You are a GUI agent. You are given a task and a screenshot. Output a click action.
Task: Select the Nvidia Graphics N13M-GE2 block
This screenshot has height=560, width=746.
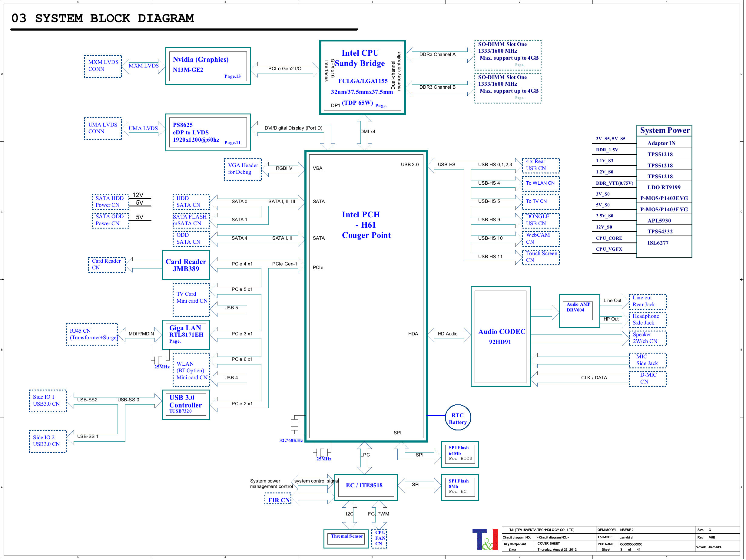click(x=209, y=66)
